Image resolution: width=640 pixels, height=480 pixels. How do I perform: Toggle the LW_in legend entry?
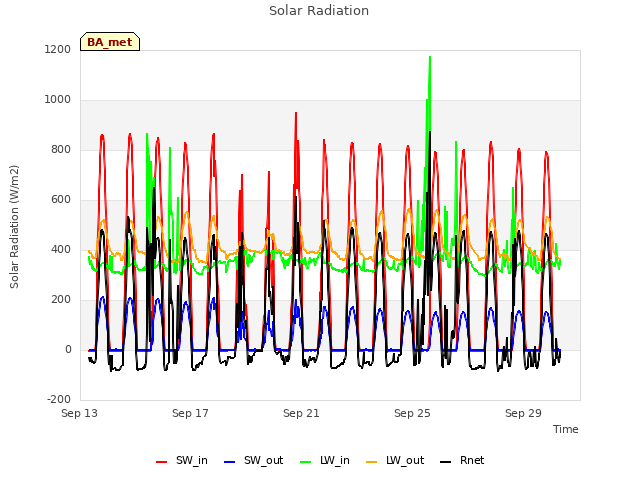(325, 461)
